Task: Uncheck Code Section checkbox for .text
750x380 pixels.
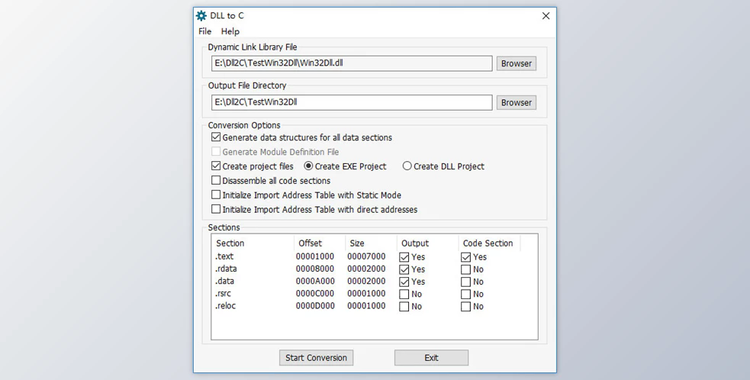Action: [x=466, y=257]
